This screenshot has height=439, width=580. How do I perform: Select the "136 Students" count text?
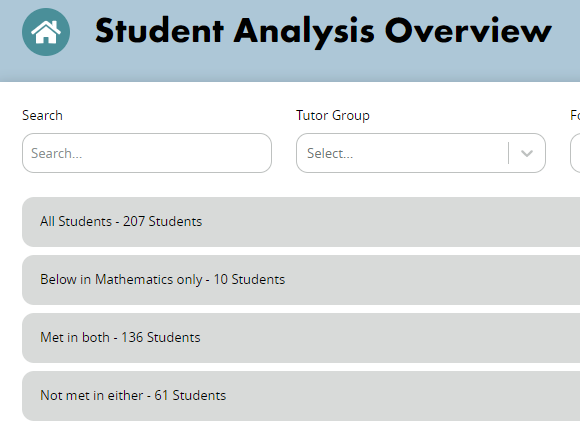(x=161, y=338)
